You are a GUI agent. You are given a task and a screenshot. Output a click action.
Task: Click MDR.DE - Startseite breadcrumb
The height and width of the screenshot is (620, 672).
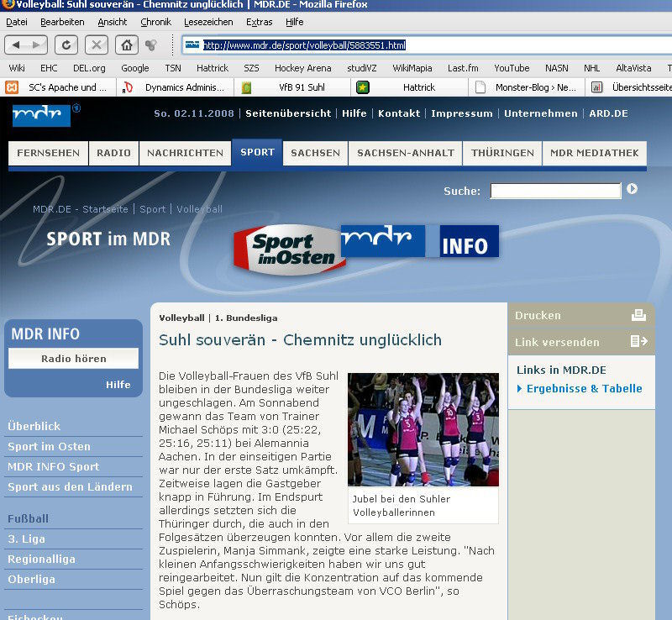tap(81, 209)
